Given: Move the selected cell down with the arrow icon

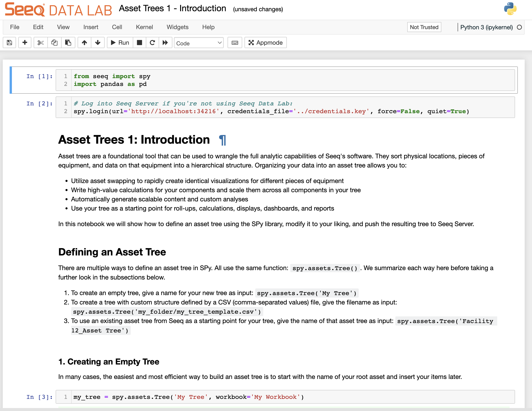Looking at the screenshot, I should point(98,43).
